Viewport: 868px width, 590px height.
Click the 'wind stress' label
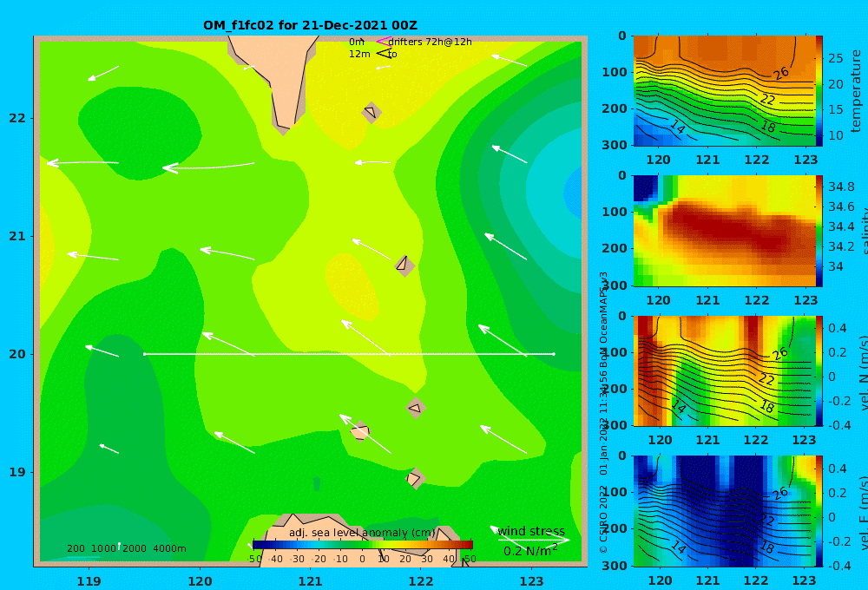pos(531,531)
